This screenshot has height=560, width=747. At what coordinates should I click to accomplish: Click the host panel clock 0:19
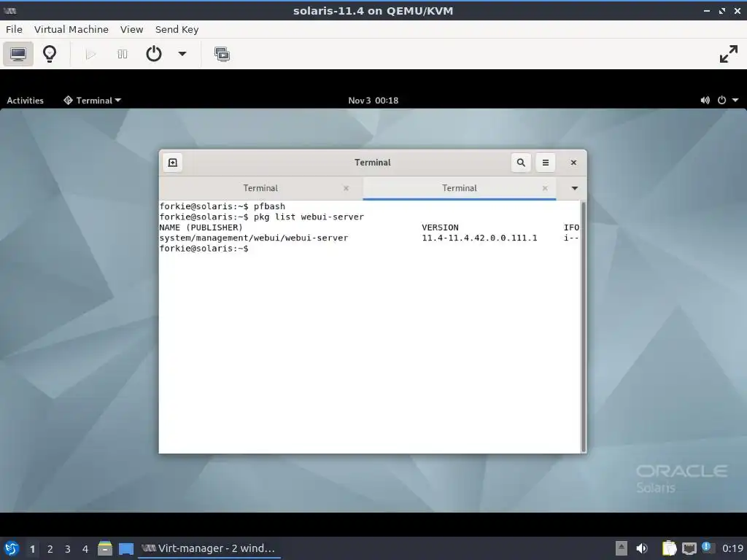tap(732, 548)
